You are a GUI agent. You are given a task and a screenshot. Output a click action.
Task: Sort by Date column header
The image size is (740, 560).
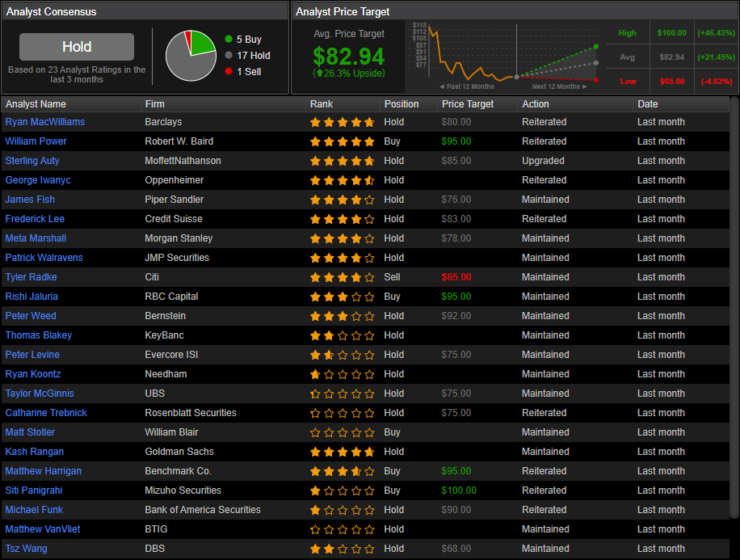click(648, 104)
